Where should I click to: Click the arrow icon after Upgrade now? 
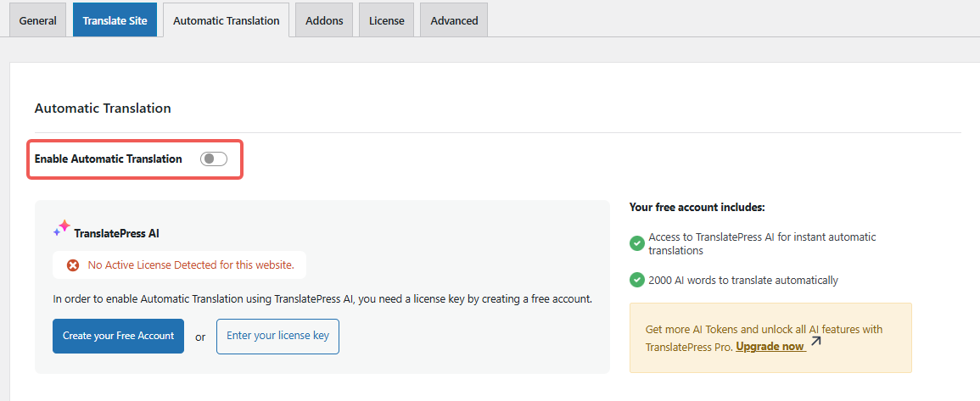(816, 342)
